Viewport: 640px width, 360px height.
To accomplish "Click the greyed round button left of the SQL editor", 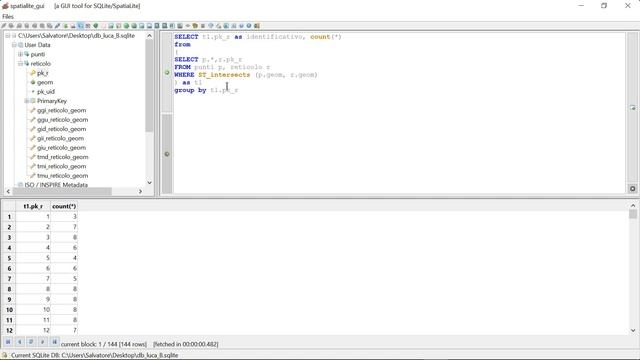I will [x=167, y=154].
